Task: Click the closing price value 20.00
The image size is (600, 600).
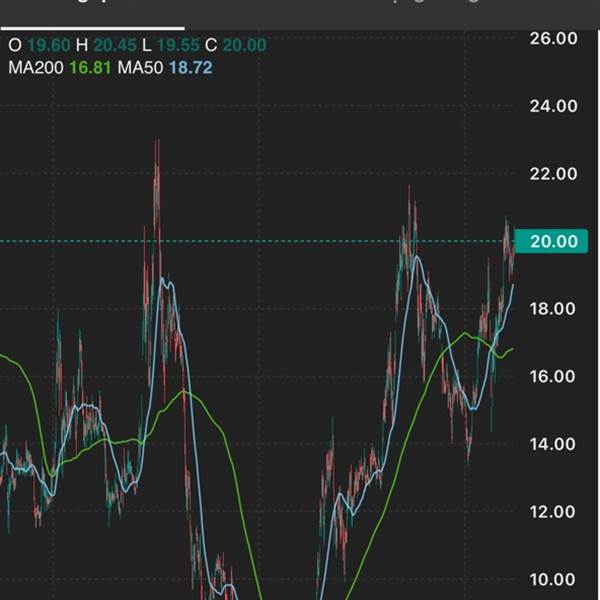Action: tap(245, 45)
